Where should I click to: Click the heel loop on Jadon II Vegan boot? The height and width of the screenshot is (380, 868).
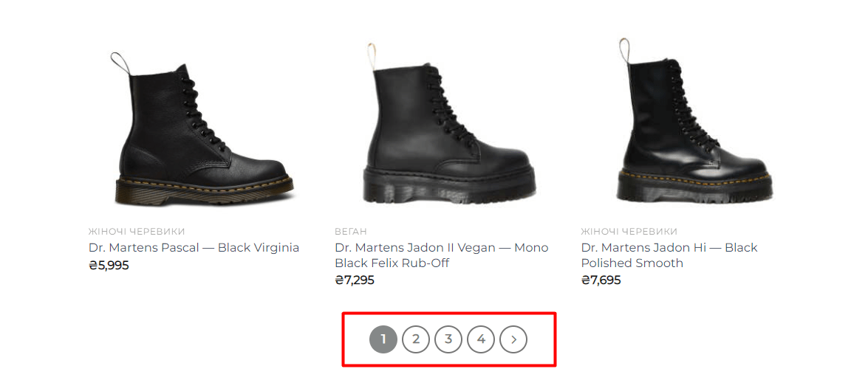coord(372,55)
